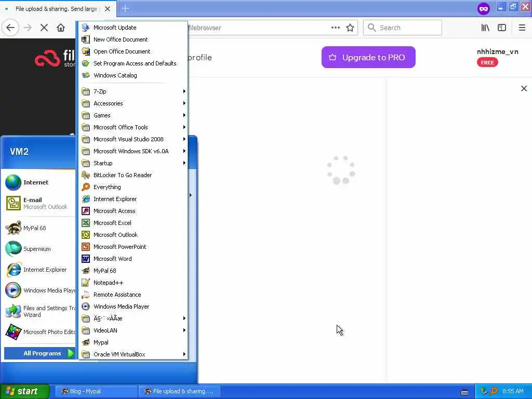Switch to Blog - Mypal taskbar window
The width and height of the screenshot is (532, 399).
96,391
